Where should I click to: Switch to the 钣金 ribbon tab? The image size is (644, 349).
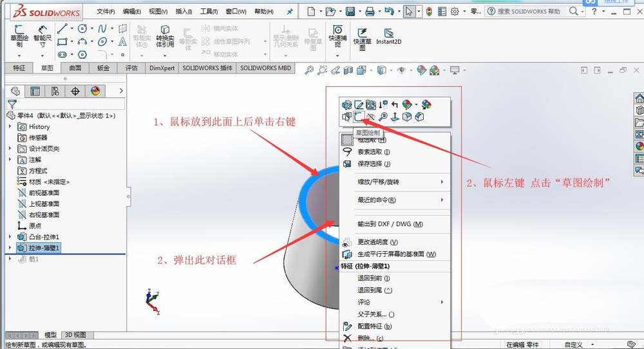tap(104, 68)
